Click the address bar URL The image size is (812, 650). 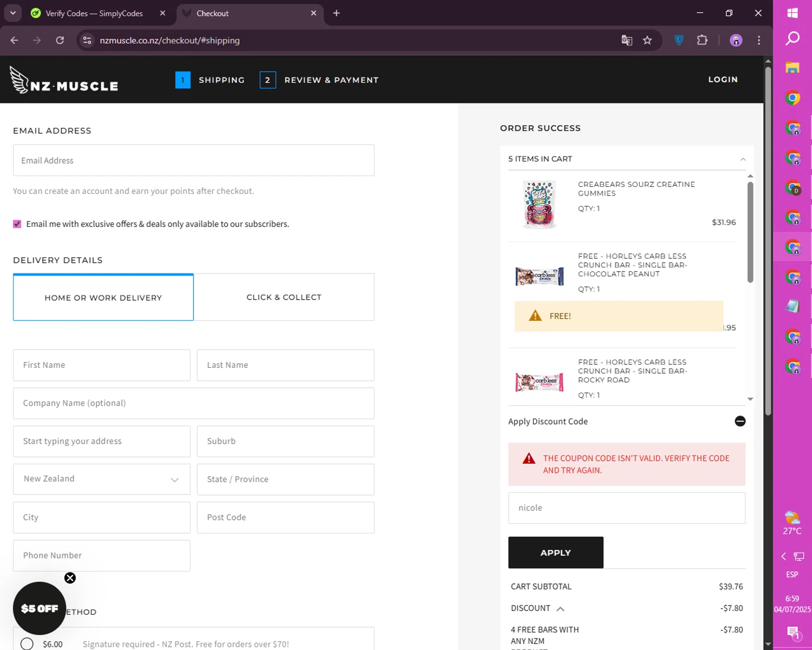click(169, 41)
